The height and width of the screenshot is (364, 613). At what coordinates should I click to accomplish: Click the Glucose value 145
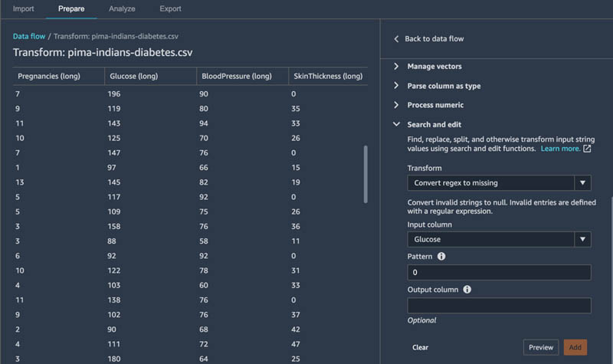tap(114, 182)
